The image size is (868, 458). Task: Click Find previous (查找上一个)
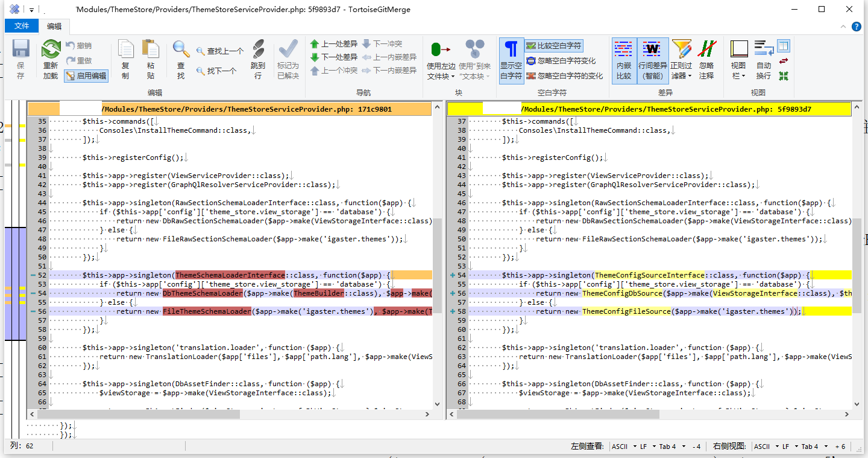(220, 51)
